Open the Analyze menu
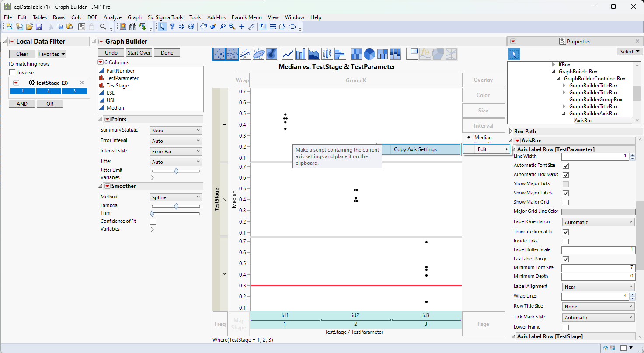 (112, 17)
